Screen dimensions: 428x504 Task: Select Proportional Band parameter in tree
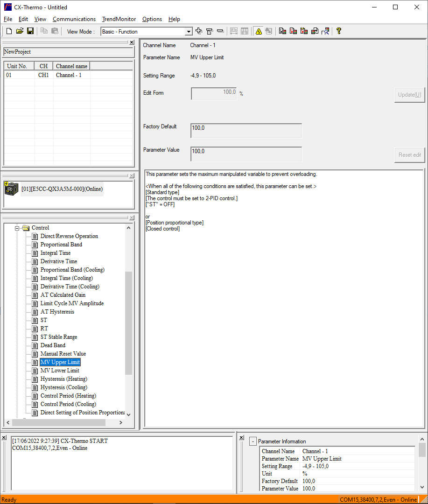click(61, 245)
